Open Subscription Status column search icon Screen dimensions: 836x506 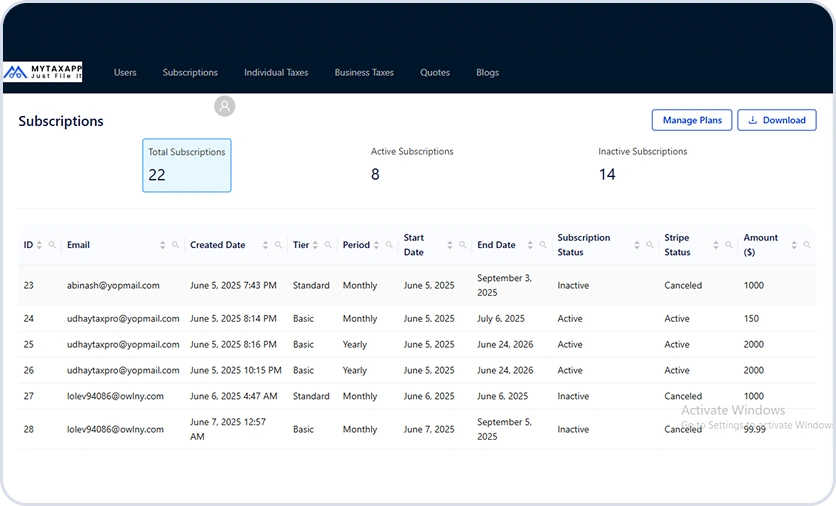650,245
